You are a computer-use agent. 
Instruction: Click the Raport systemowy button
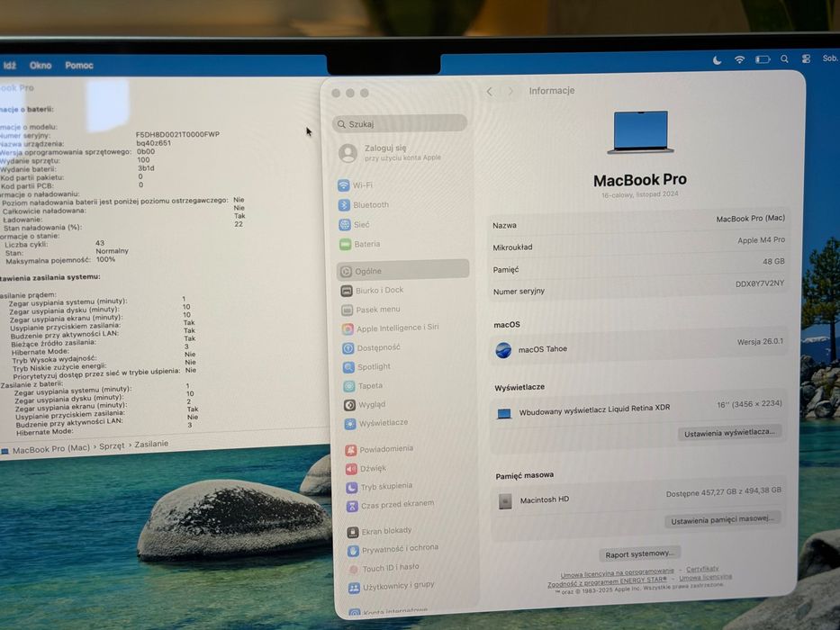[639, 553]
